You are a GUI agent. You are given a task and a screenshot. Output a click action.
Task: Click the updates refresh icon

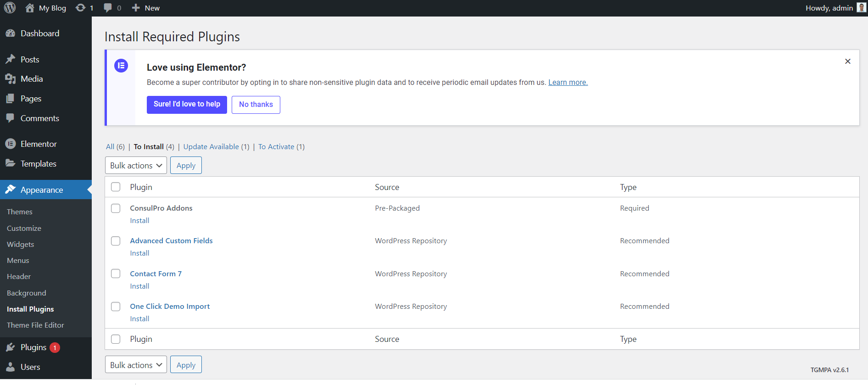[81, 8]
